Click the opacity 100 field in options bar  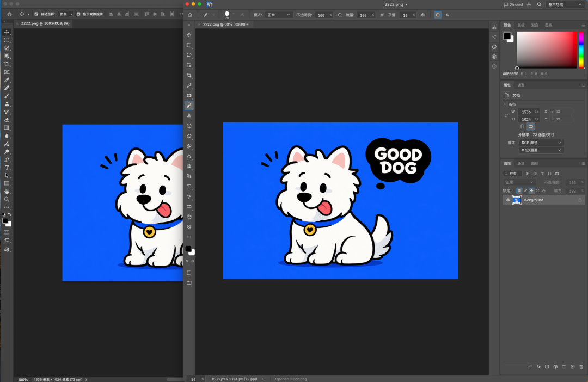[323, 15]
